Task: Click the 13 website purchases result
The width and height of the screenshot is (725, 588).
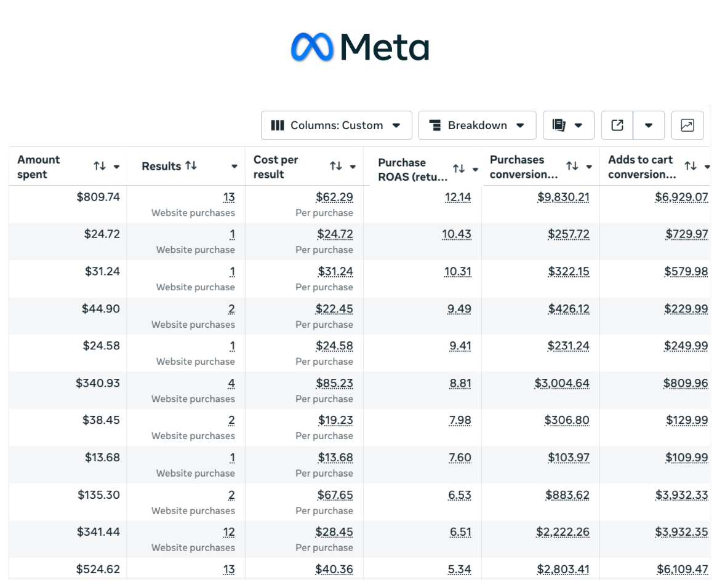Action: (229, 197)
